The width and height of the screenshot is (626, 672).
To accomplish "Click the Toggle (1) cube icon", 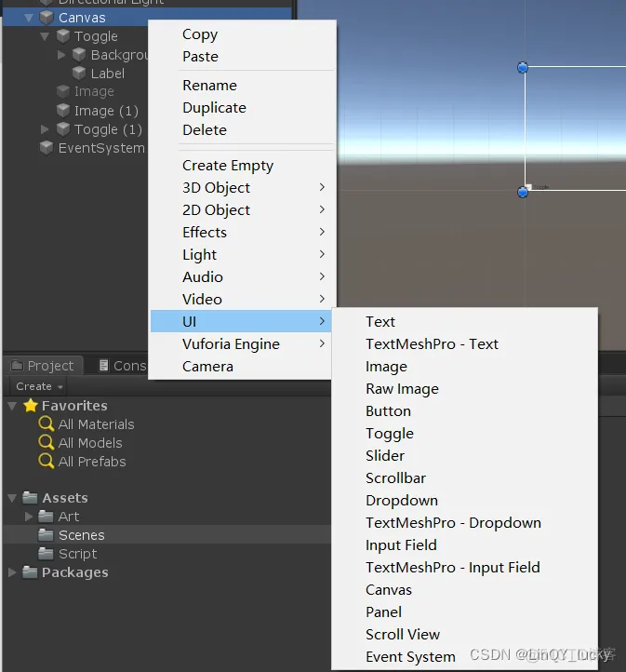I will pyautogui.click(x=63, y=129).
